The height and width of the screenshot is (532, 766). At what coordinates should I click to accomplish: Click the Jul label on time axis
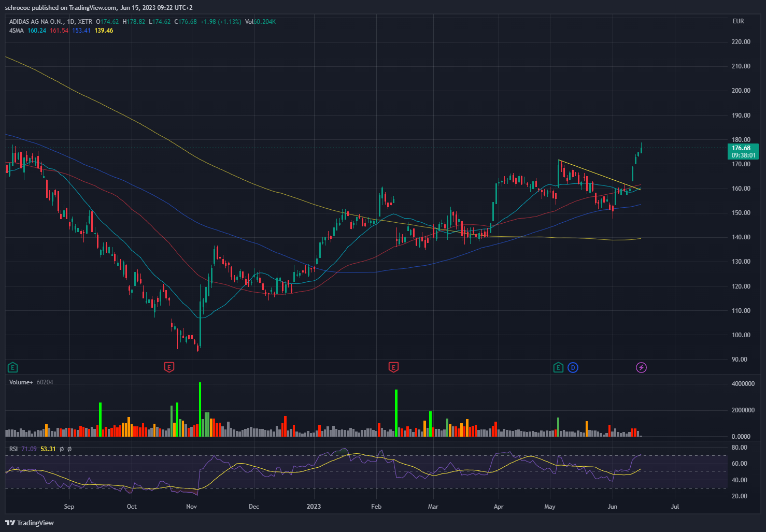pyautogui.click(x=675, y=507)
